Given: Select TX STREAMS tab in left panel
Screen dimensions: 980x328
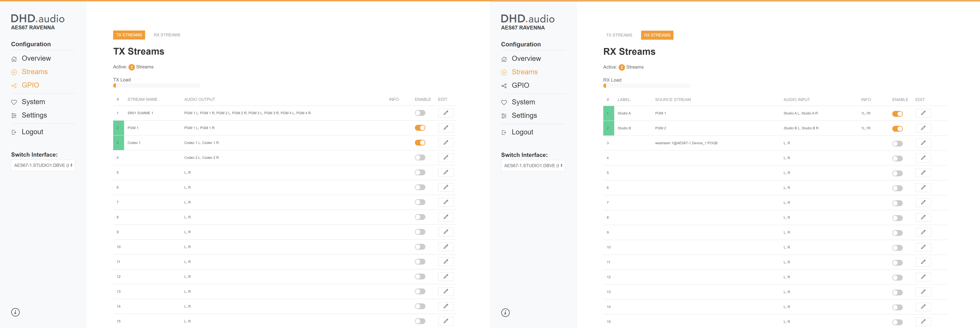Looking at the screenshot, I should coord(129,35).
